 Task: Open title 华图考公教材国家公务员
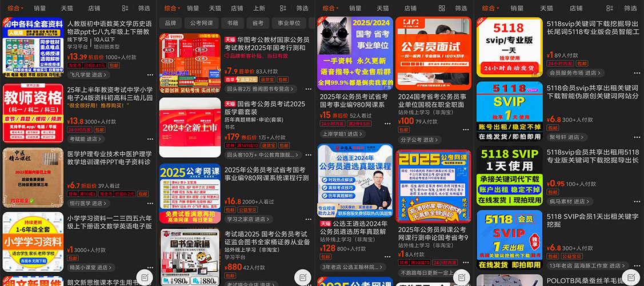click(267, 44)
